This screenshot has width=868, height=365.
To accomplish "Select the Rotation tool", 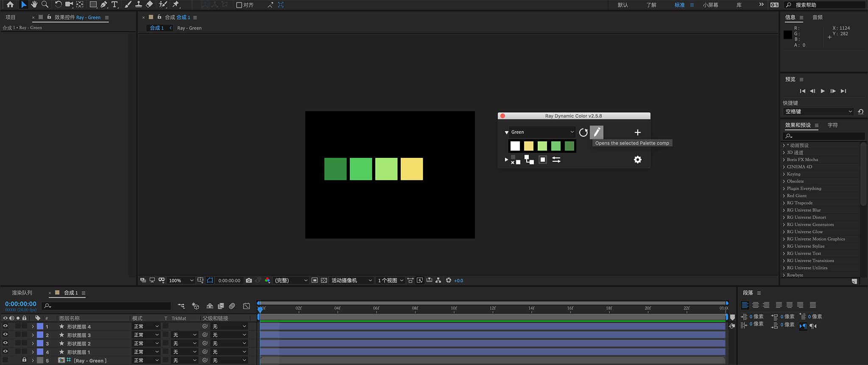I will pyautogui.click(x=58, y=5).
